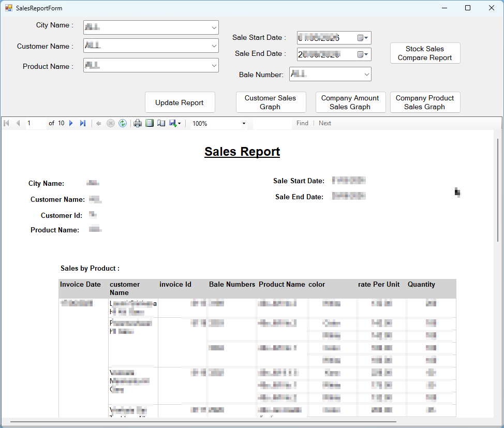Refresh the report
Screen dimensions: 504x428
[x=123, y=123]
